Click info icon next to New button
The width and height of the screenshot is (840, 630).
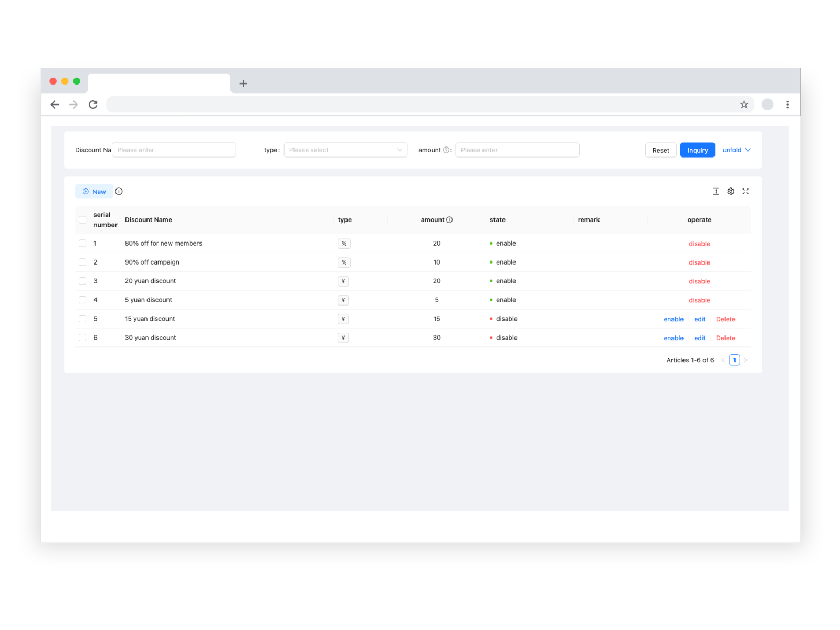coord(119,192)
